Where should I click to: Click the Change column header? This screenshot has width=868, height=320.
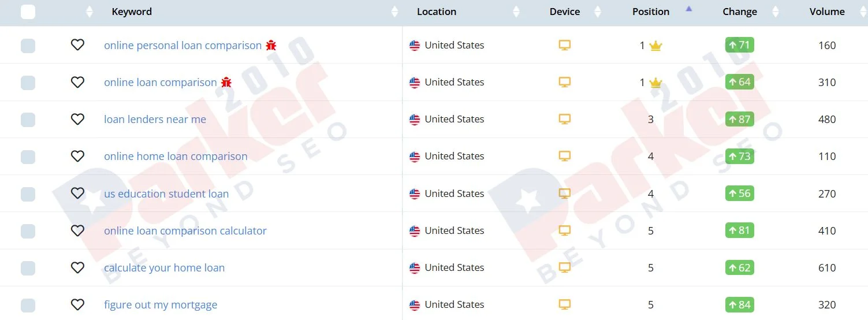pos(740,12)
